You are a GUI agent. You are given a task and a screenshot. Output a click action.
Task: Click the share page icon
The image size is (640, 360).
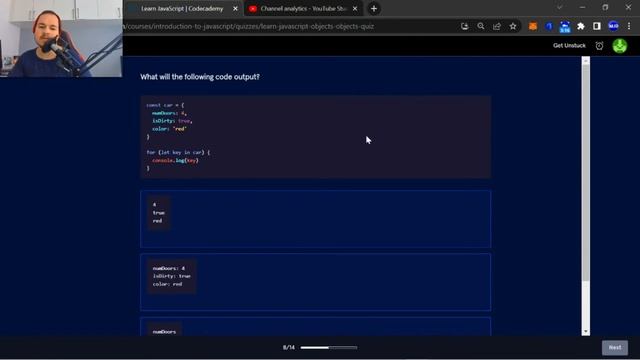[x=497, y=27]
